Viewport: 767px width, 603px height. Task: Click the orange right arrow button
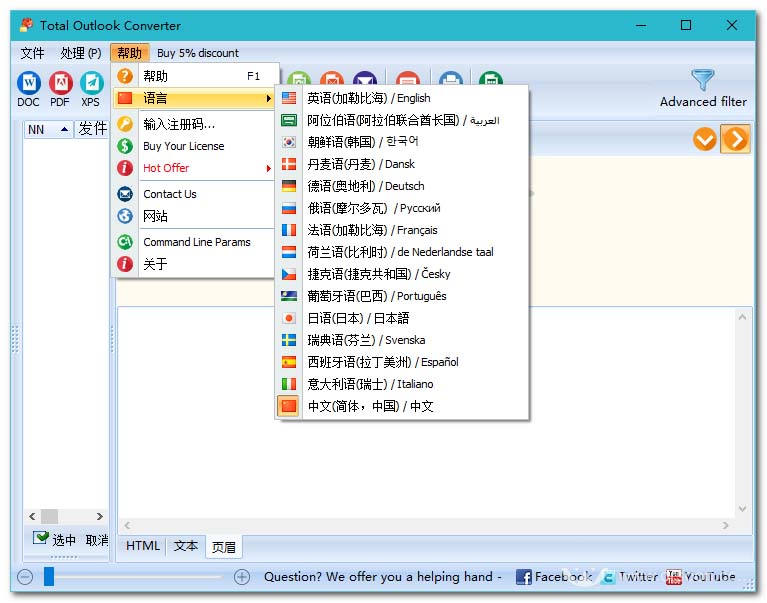[735, 139]
